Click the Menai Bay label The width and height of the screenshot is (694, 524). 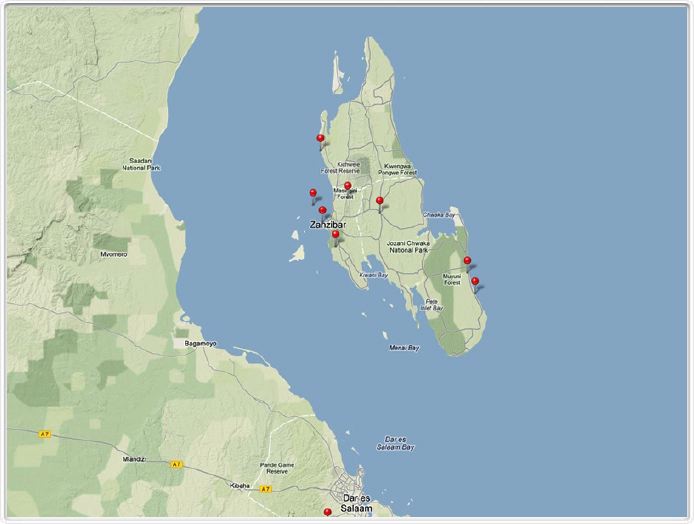(403, 348)
